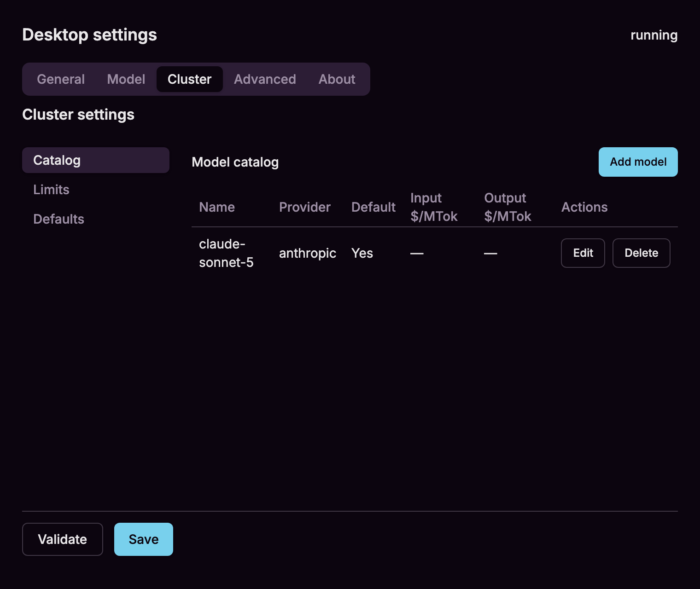Select Catalog in the sidebar

coord(96,160)
